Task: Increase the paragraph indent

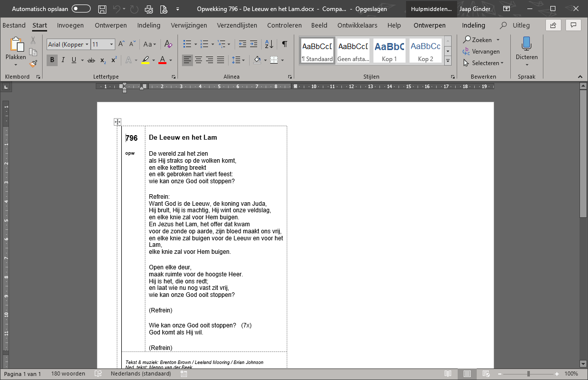Action: pyautogui.click(x=254, y=44)
